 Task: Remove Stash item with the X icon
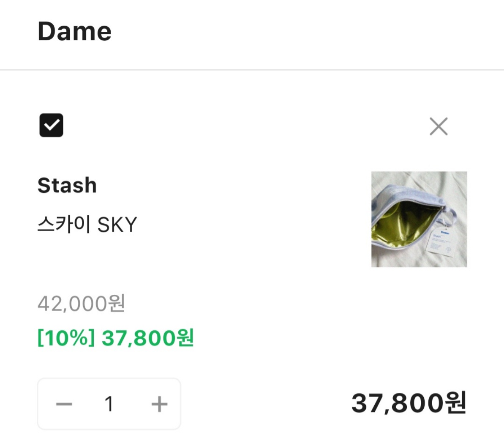click(439, 126)
